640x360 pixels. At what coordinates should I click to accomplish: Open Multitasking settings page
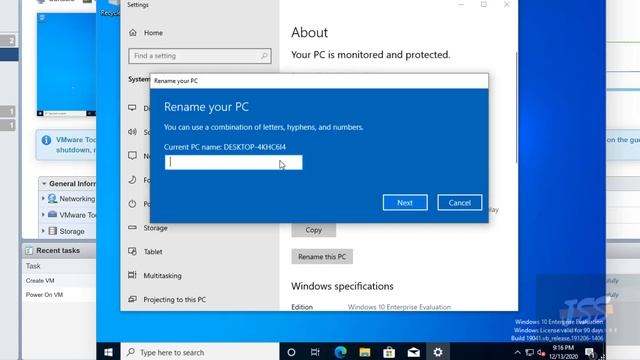pos(162,276)
